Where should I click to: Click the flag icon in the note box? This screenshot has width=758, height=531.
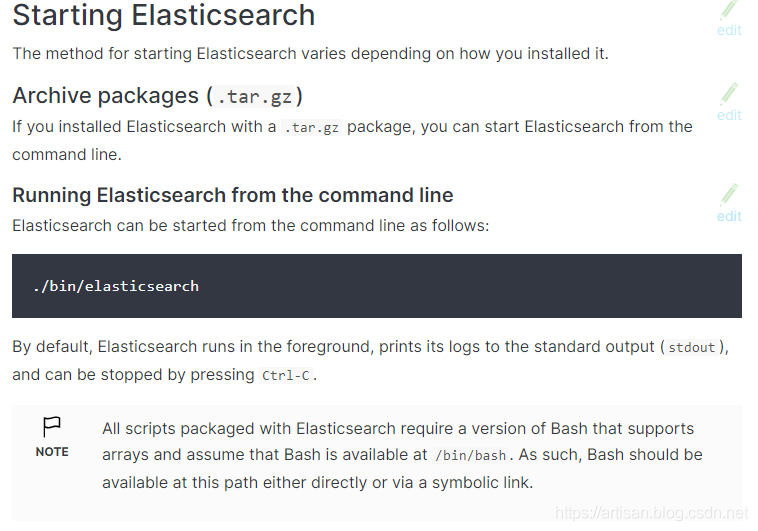52,428
